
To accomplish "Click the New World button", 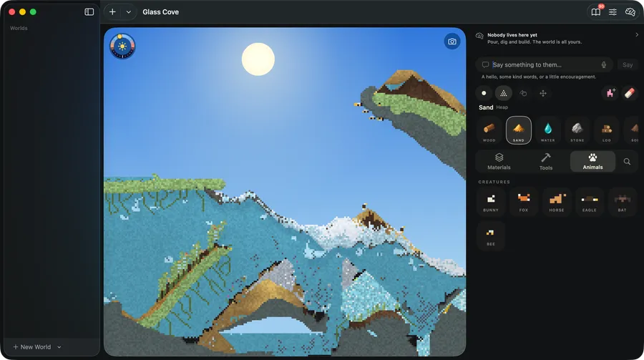I will coord(32,347).
